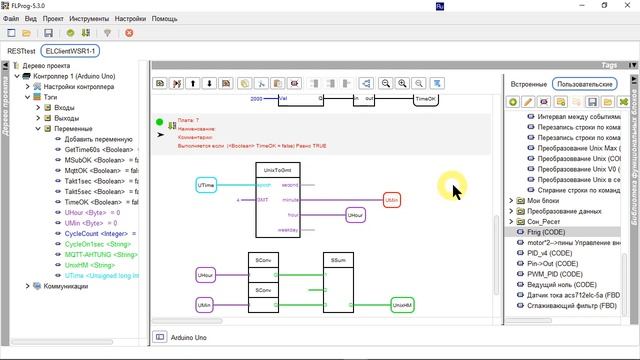The height and width of the screenshot is (360, 640).
Task: Open the Вид menu
Action: (x=31, y=19)
